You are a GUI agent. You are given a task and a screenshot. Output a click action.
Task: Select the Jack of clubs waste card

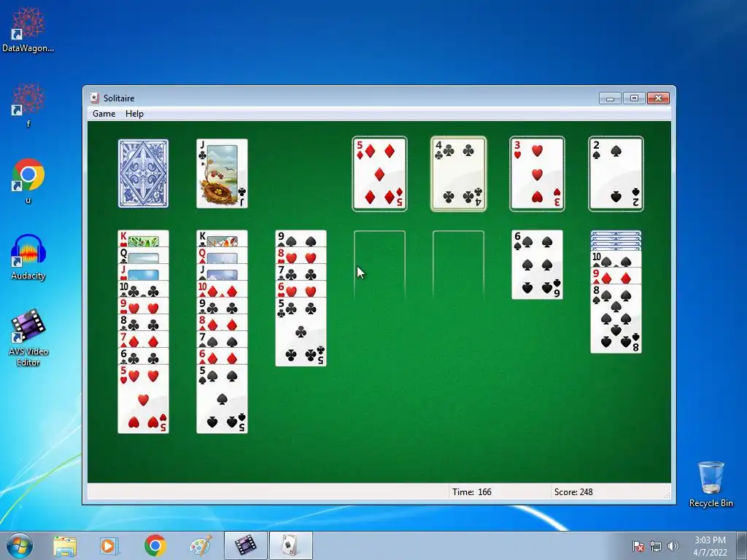pos(222,174)
